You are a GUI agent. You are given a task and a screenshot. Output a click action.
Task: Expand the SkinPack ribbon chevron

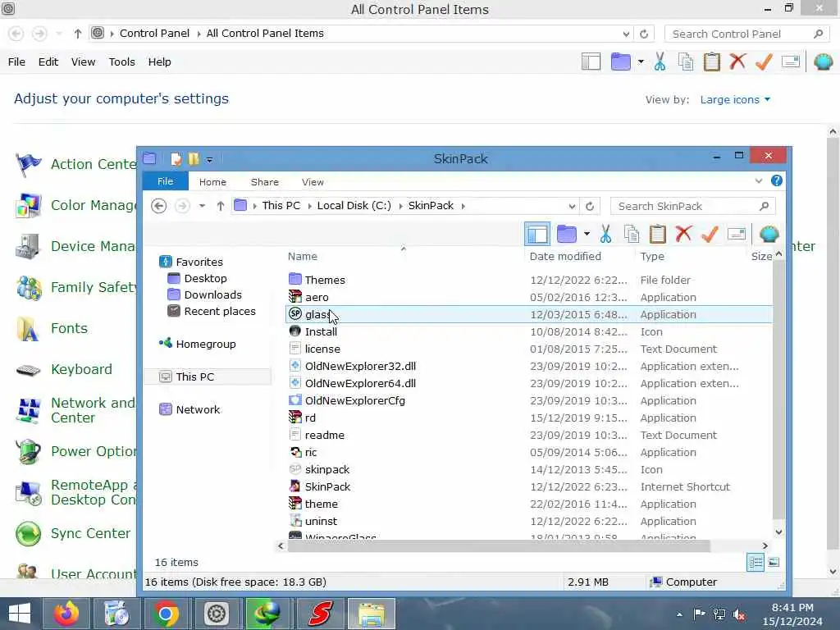coord(759,180)
